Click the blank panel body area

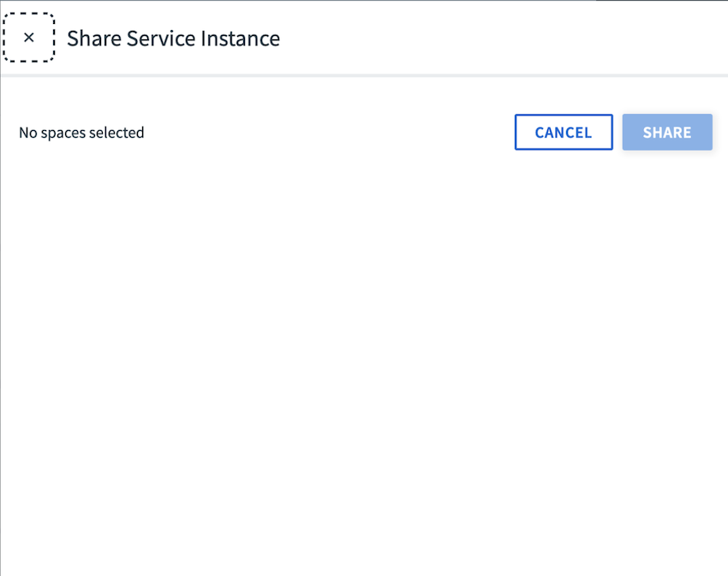click(x=364, y=359)
